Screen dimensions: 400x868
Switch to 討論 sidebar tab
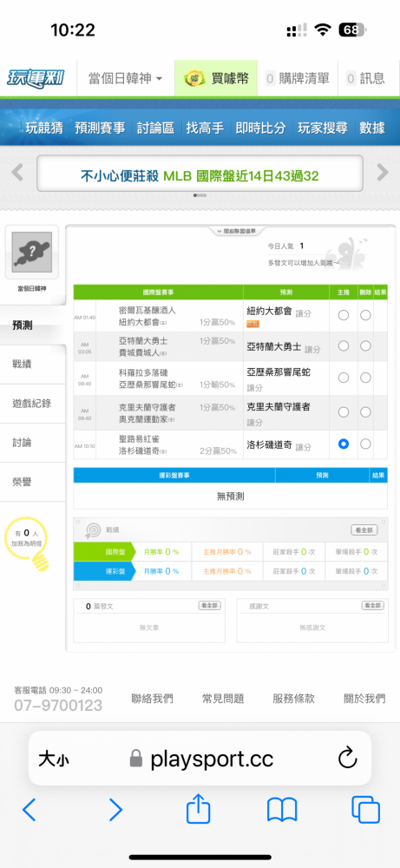click(x=33, y=443)
